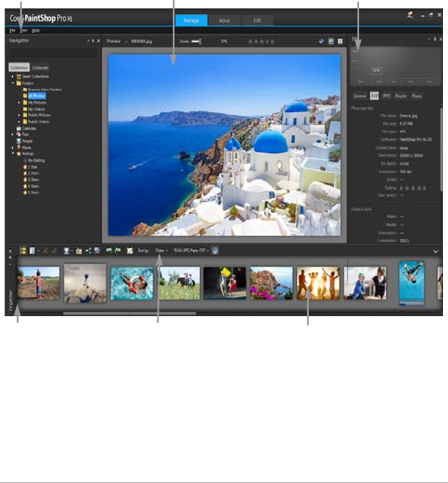Image resolution: width=448 pixels, height=483 pixels.
Task: Open the General tab in Info palette
Action: 360,96
